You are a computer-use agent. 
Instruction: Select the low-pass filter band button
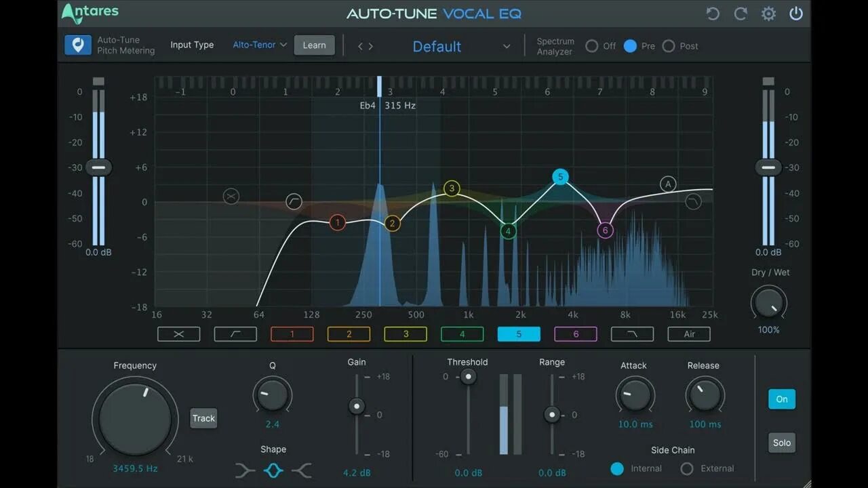pyautogui.click(x=632, y=334)
